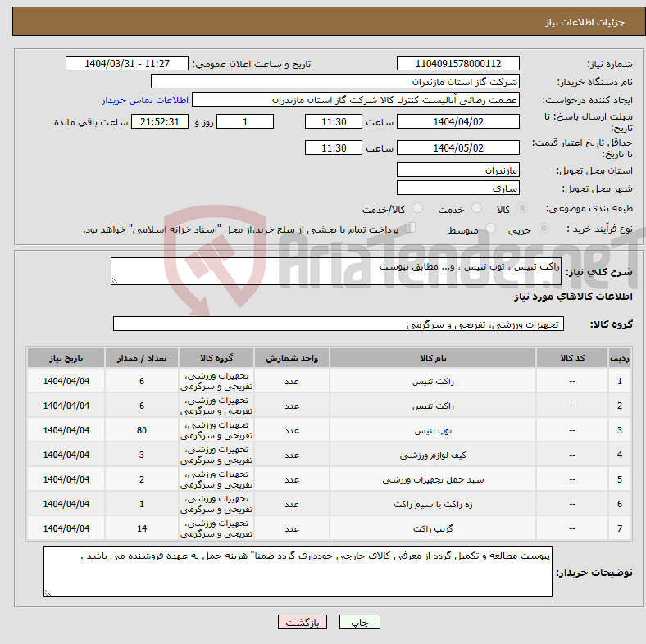Click the general description textarea راکت تنیس
Image resolution: width=646 pixels, height=644 pixels.
pyautogui.click(x=336, y=271)
